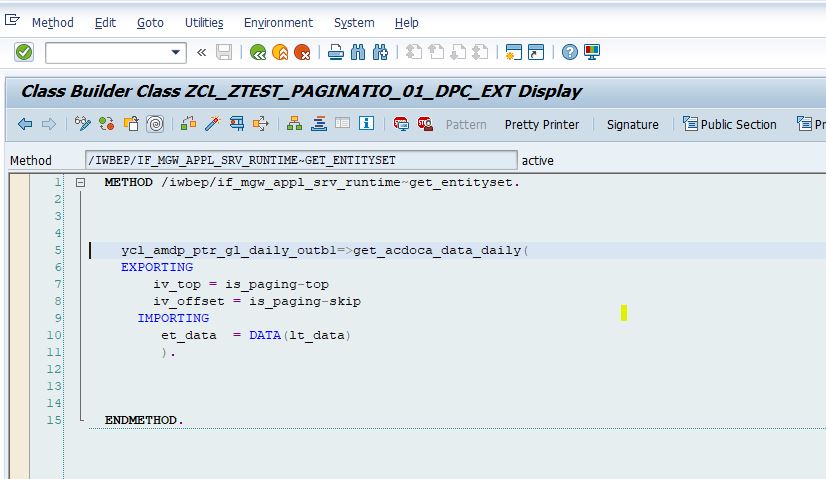Open the Where-Used List icon
The height and width of the screenshot is (479, 826).
coord(261,124)
